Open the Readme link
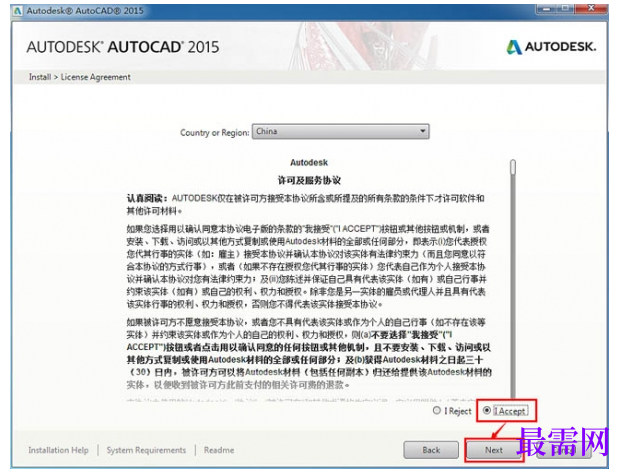 [219, 450]
